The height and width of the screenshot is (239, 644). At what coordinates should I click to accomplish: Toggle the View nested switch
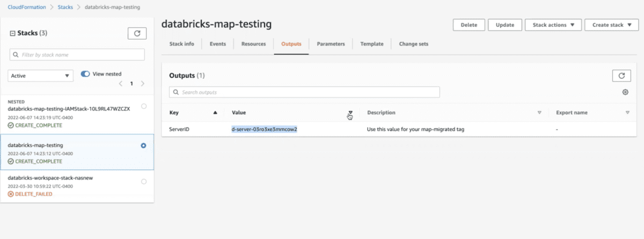click(85, 74)
